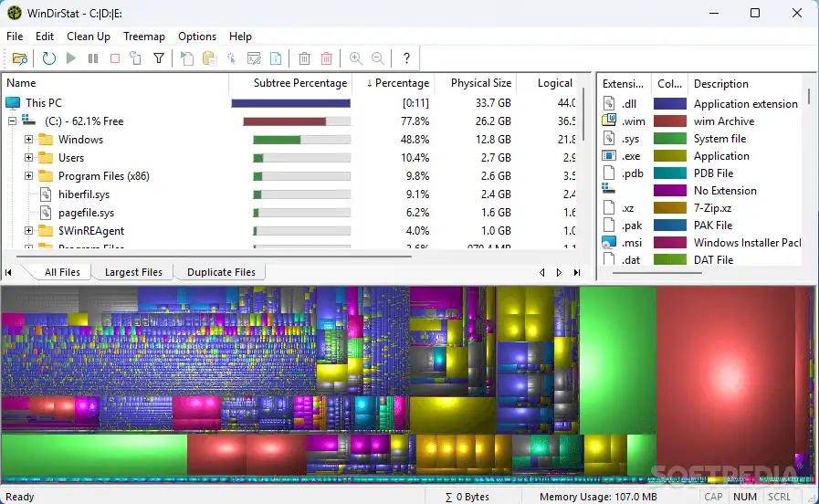The image size is (819, 504).
Task: Expand the Users folder in tree
Action: (x=29, y=158)
